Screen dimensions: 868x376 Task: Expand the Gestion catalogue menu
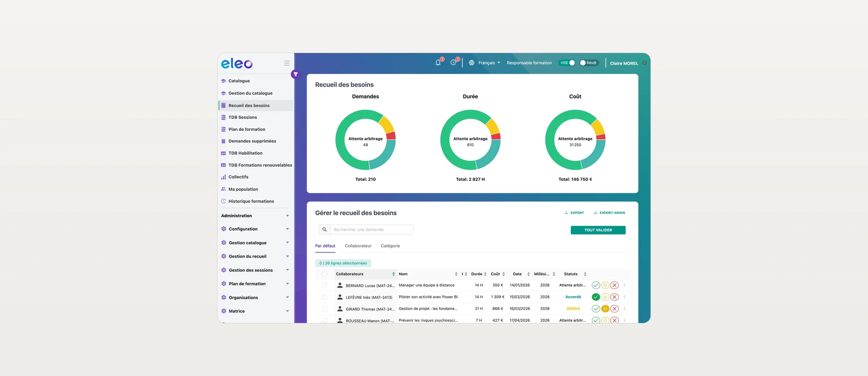(255, 243)
